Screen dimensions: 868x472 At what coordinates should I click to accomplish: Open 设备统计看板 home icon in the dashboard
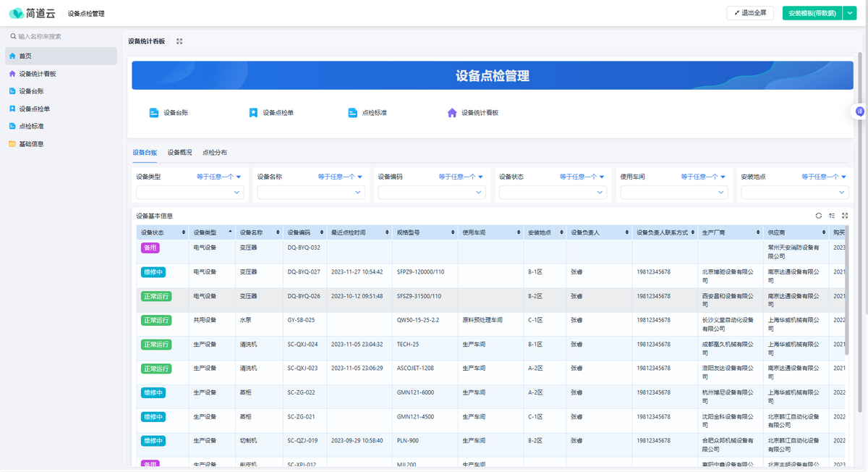click(x=452, y=113)
